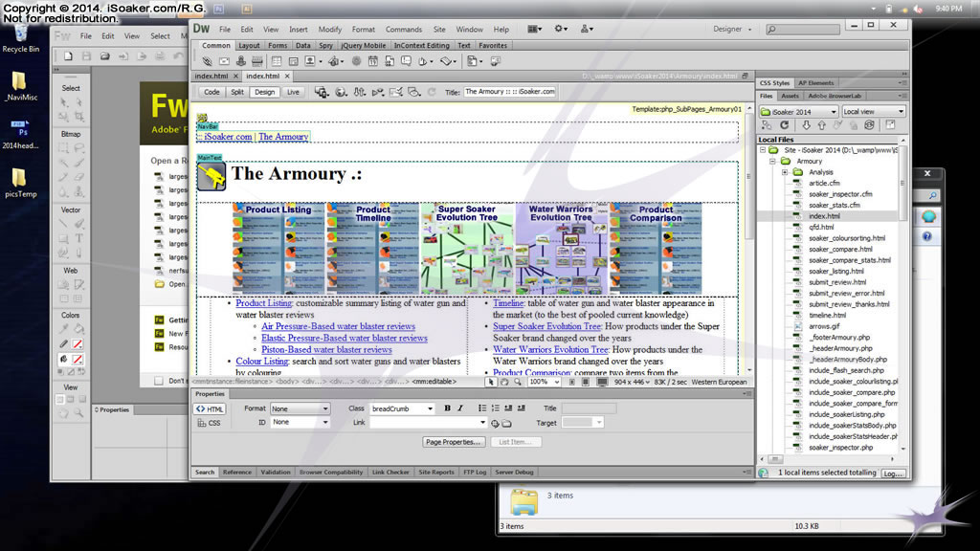
Task: Click the Refresh icon in the Files panel
Action: 785,125
